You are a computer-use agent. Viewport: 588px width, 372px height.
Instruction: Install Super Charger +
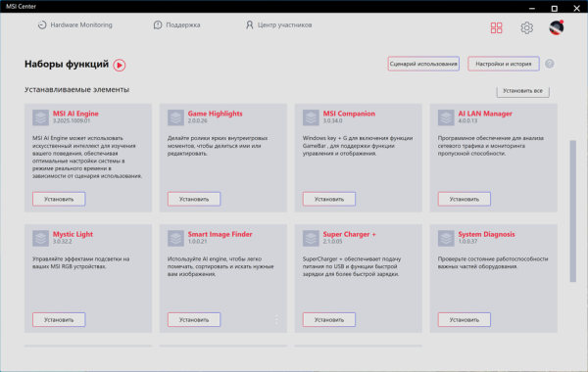pos(329,319)
